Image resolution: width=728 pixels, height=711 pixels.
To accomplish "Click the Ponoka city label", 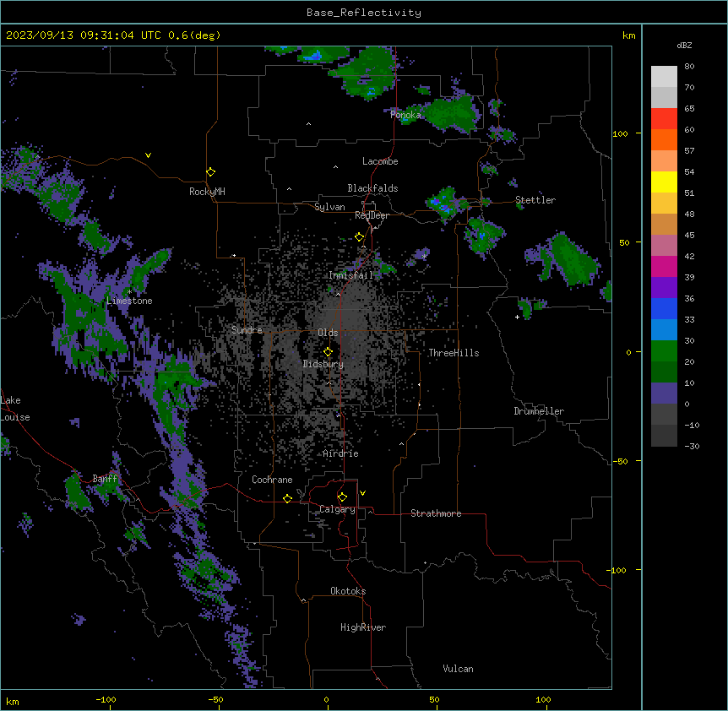I will (x=405, y=115).
